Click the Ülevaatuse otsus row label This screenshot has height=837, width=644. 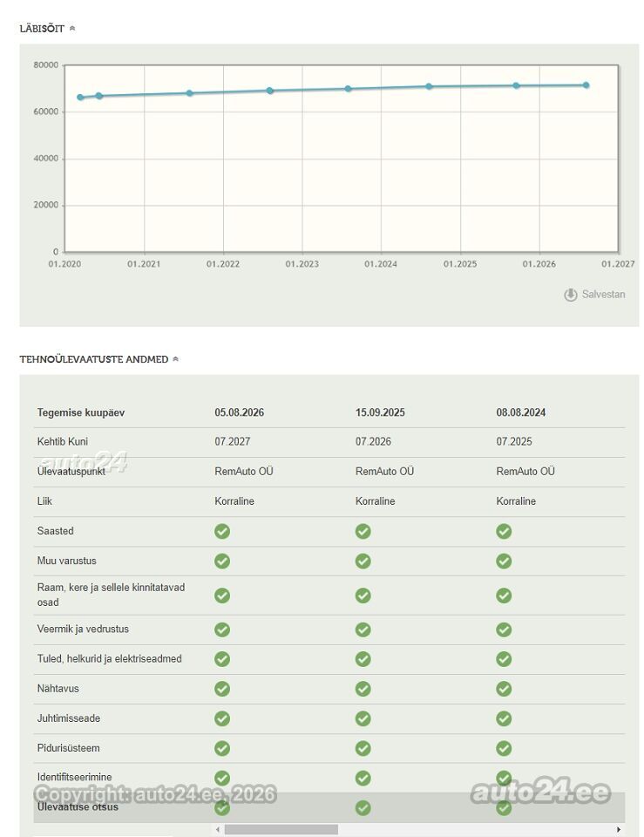(78, 807)
